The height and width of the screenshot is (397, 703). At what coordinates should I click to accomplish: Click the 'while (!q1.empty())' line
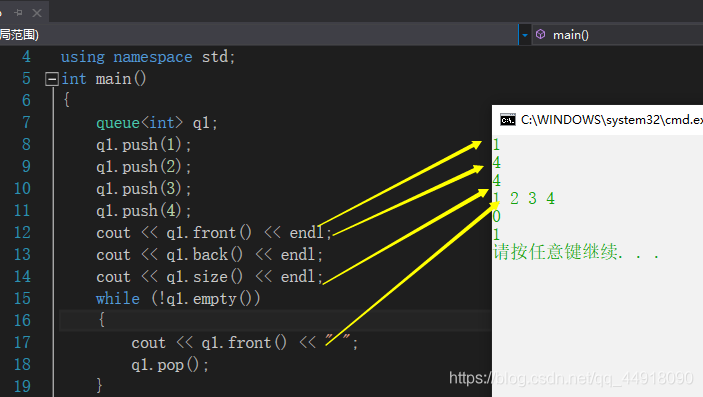pyautogui.click(x=178, y=299)
